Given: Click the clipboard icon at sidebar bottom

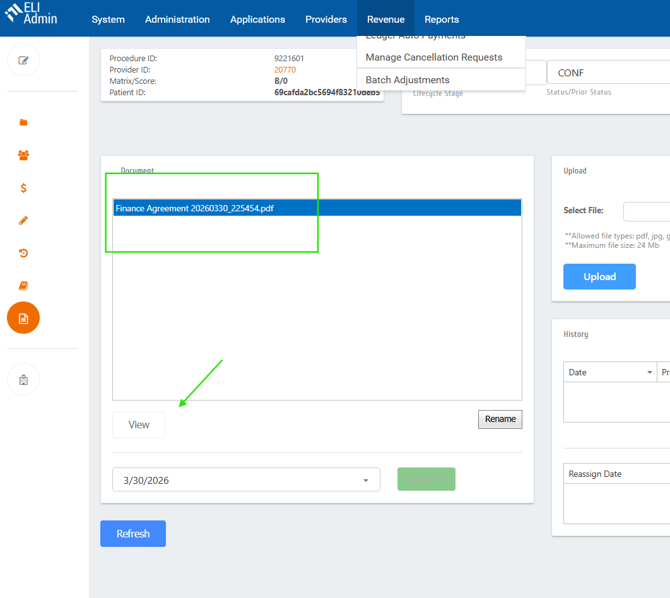Looking at the screenshot, I should tap(23, 380).
